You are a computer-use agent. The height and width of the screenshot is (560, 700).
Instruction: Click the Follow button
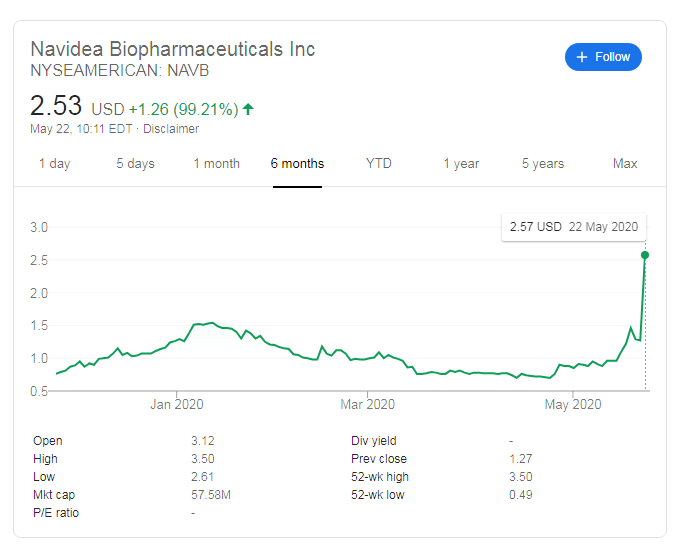click(x=603, y=57)
